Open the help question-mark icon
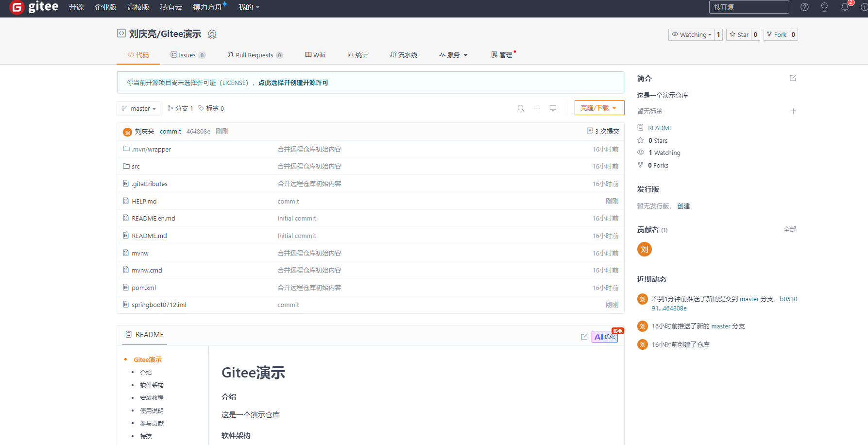This screenshot has height=445, width=868. pos(804,7)
